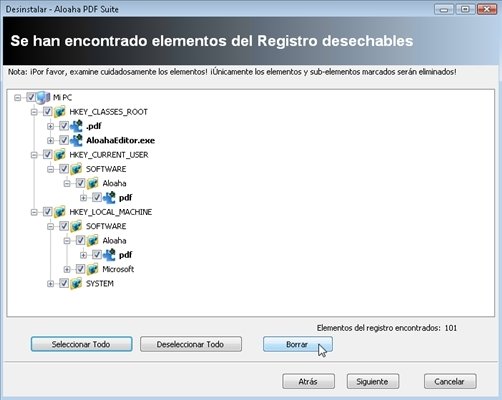The image size is (502, 400).
Task: Click the Aloaha folder icon under HKEY_CURRENT_USER
Action: pyautogui.click(x=93, y=183)
